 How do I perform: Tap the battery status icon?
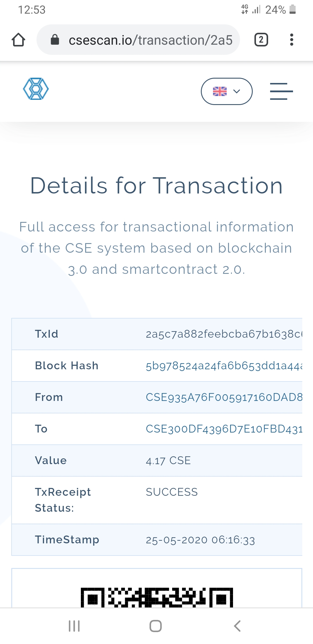click(x=293, y=10)
